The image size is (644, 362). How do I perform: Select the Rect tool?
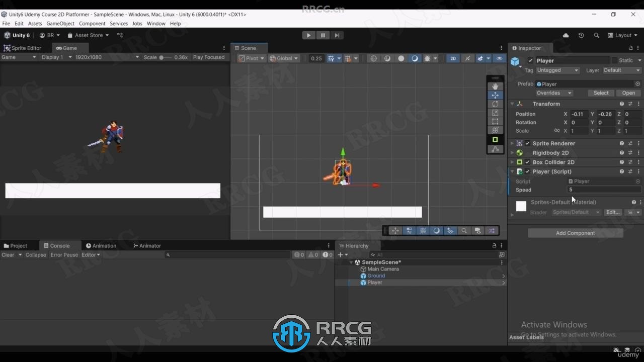(x=495, y=122)
